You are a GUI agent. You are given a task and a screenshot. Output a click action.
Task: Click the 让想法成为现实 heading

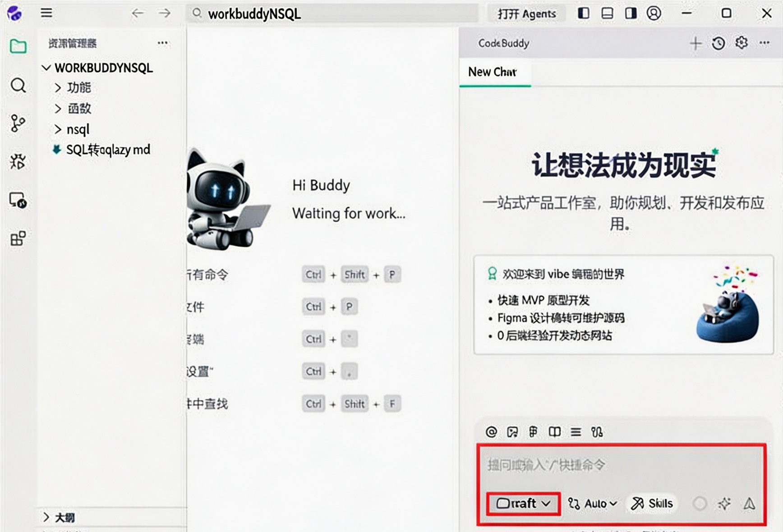tap(624, 165)
